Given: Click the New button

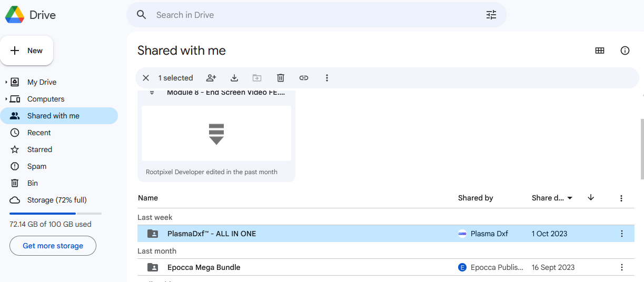Looking at the screenshot, I should coord(27,51).
